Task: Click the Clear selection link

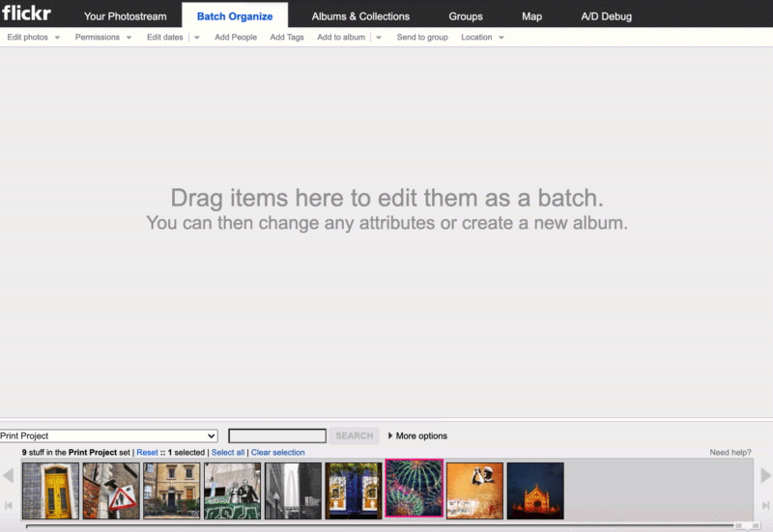Action: (x=277, y=453)
